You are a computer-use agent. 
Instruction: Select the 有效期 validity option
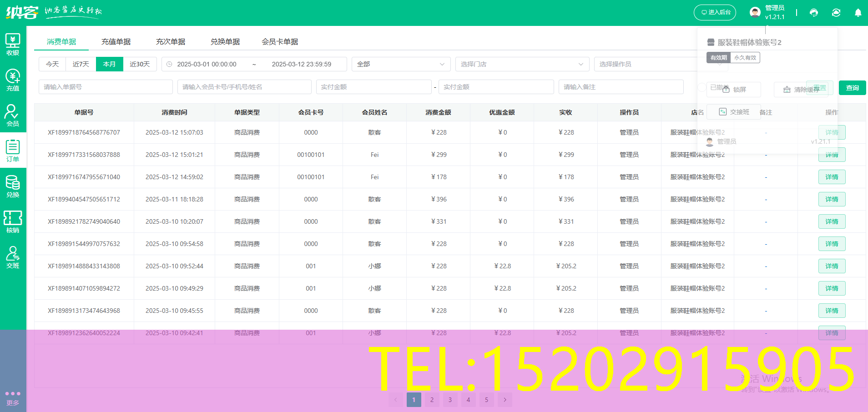(718, 57)
